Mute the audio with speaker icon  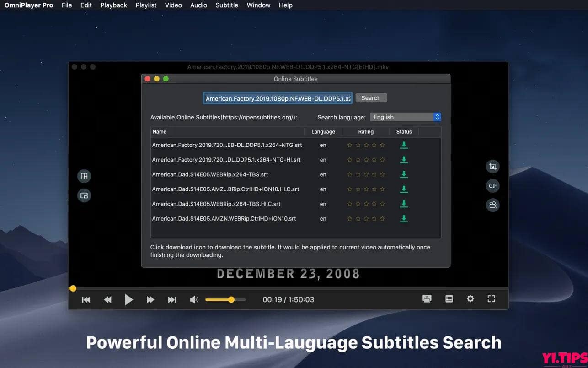point(194,300)
